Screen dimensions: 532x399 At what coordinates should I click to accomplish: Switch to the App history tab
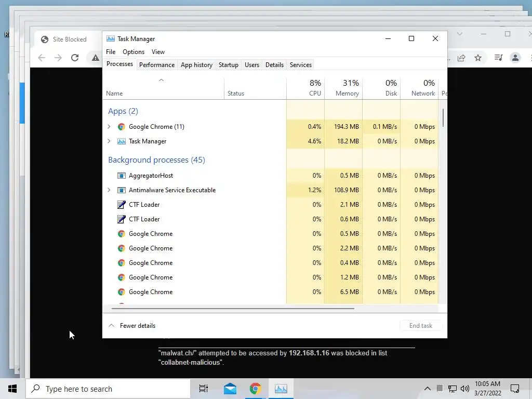pyautogui.click(x=196, y=65)
